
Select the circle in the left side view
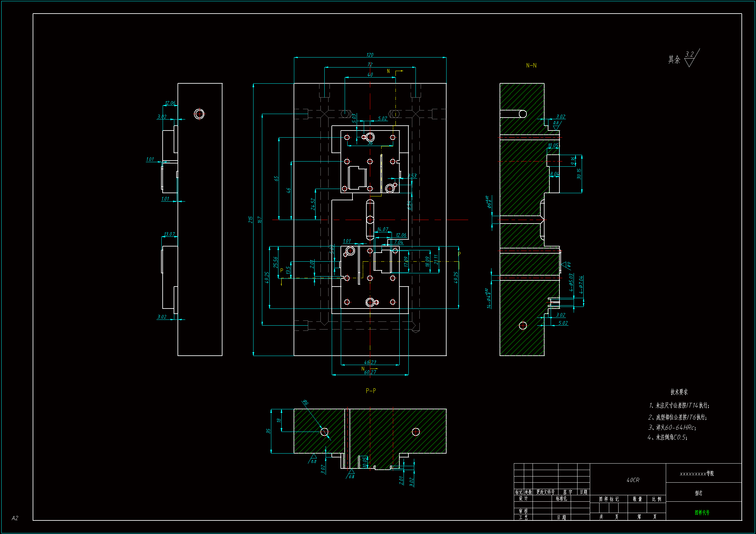(199, 114)
